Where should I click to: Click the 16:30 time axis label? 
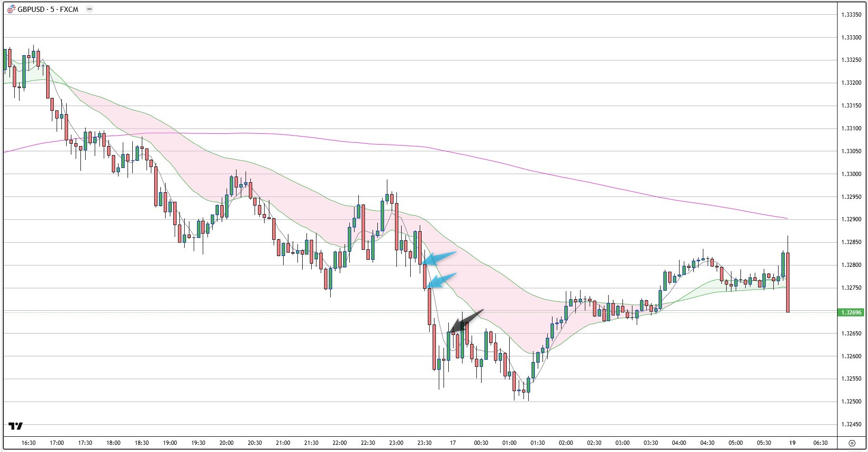click(x=29, y=443)
